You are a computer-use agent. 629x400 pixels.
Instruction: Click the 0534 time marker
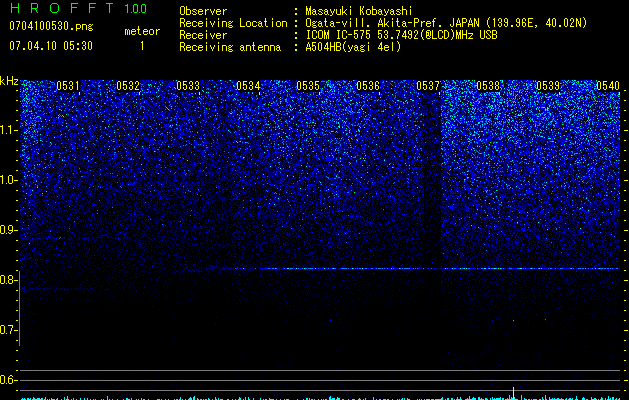tap(248, 85)
